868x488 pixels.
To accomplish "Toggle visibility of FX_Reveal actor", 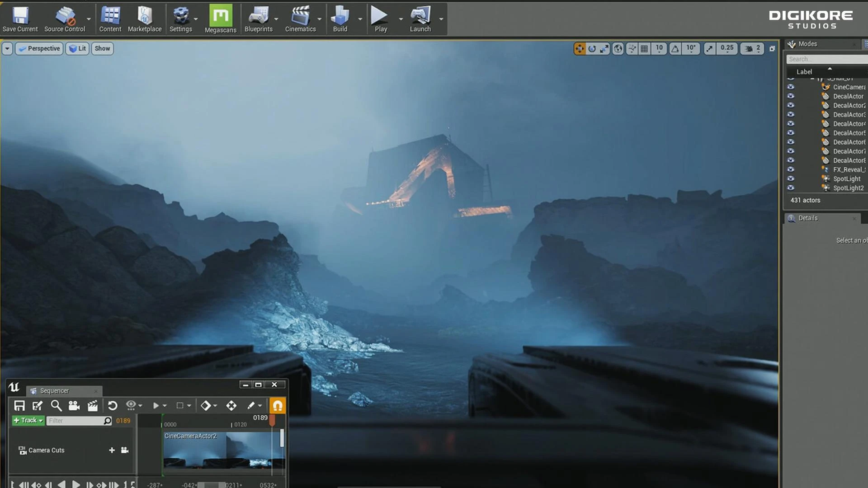I will click(x=791, y=169).
